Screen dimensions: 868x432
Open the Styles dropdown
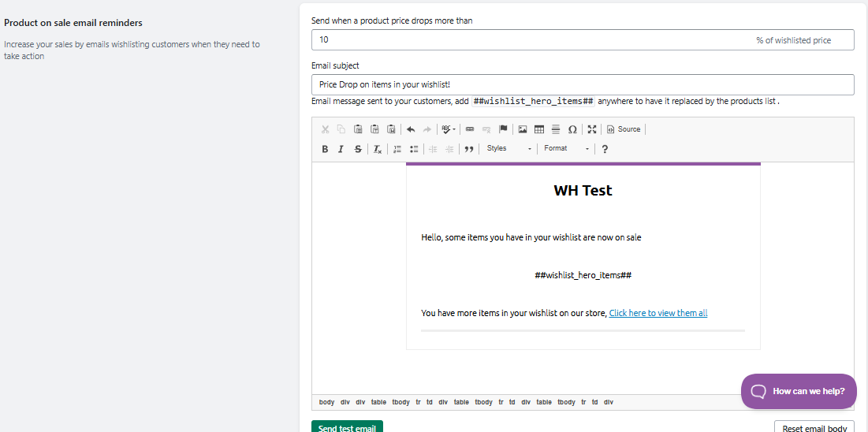coord(509,148)
